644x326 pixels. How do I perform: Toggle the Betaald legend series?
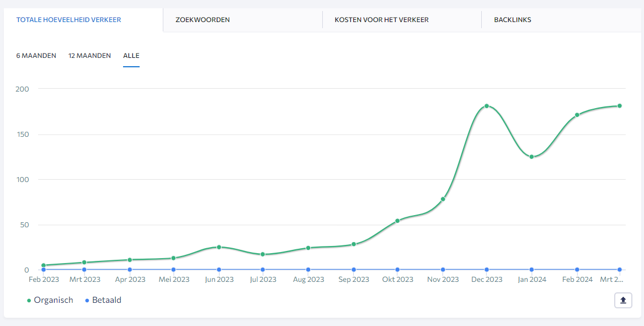pos(103,300)
